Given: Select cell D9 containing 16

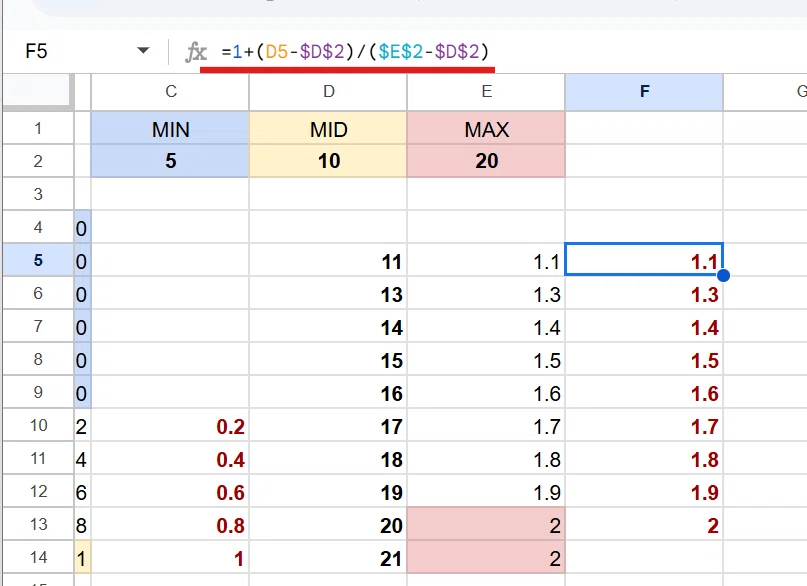Looking at the screenshot, I should 328,392.
